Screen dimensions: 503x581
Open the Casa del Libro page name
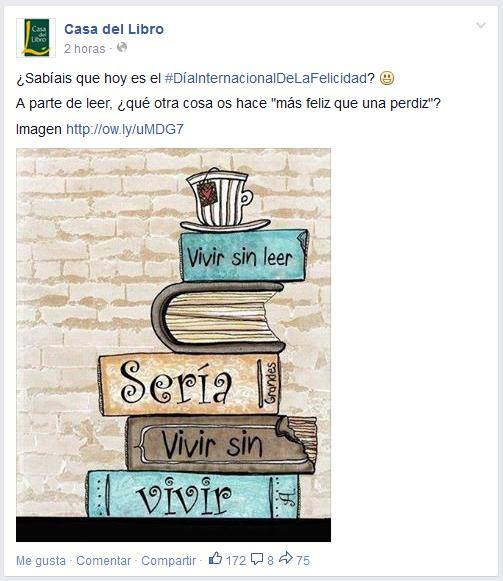click(x=114, y=29)
